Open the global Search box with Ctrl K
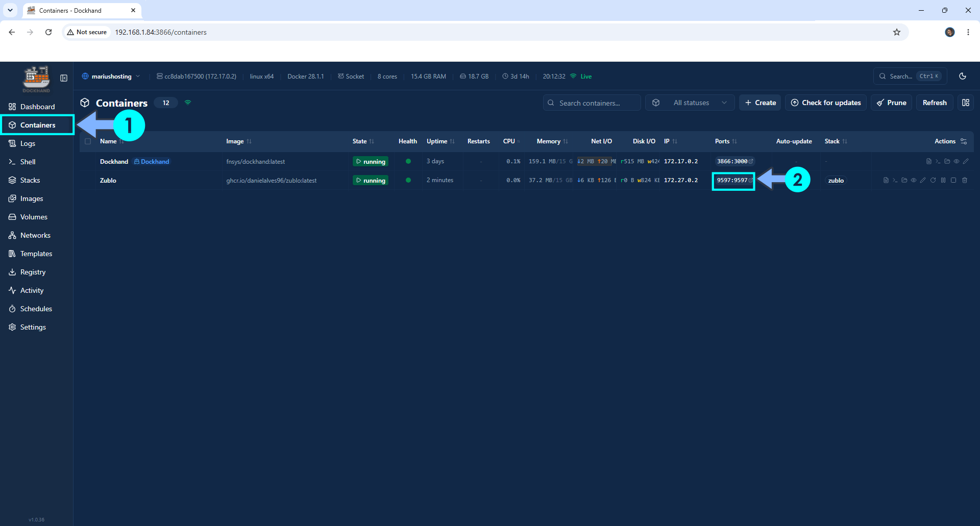 point(910,76)
